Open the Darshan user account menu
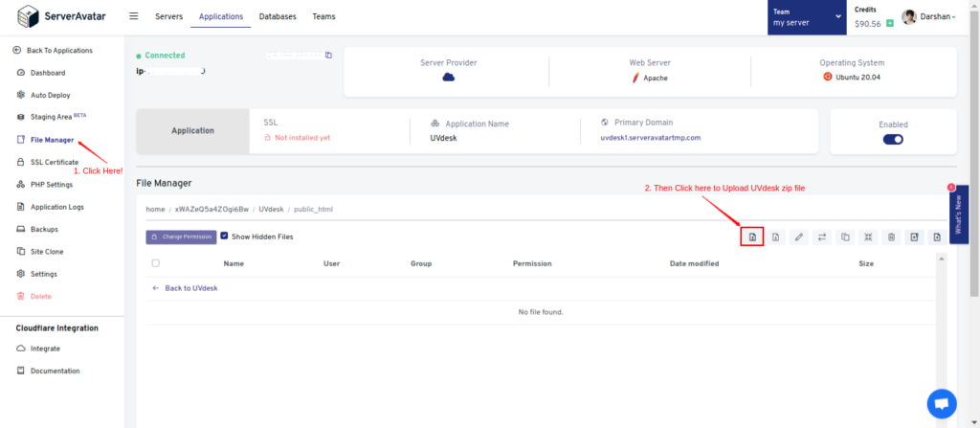Screen dimensions: 980x428 [x=929, y=17]
